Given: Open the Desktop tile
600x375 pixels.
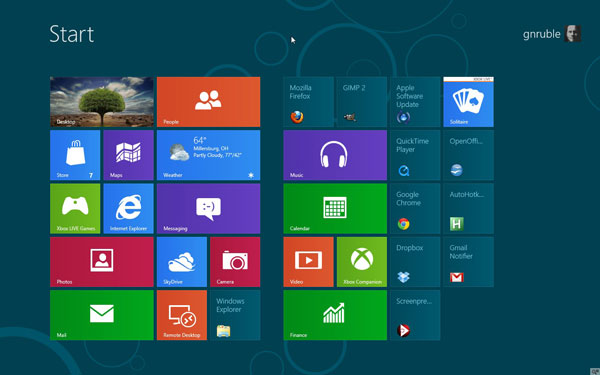Looking at the screenshot, I should click(102, 102).
